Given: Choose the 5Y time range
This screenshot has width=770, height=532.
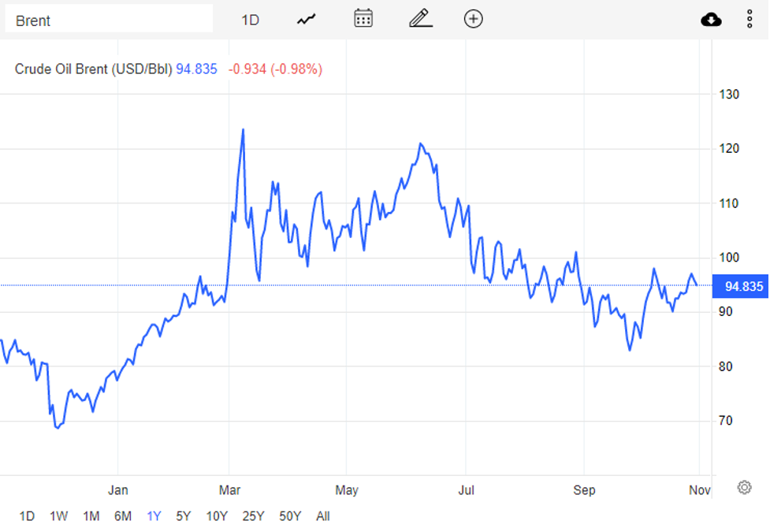Looking at the screenshot, I should [183, 516].
